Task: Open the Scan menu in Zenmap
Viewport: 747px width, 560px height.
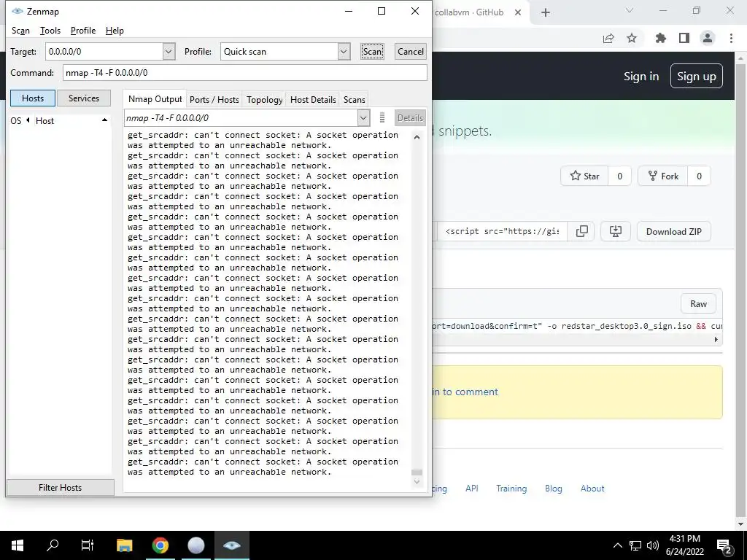Action: (20, 31)
